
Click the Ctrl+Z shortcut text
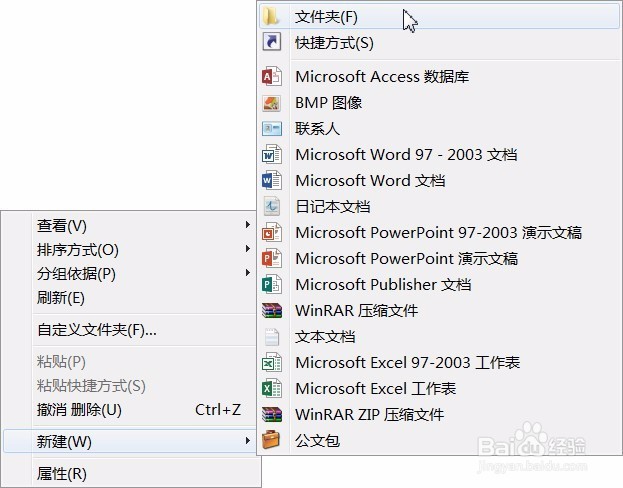click(x=218, y=409)
